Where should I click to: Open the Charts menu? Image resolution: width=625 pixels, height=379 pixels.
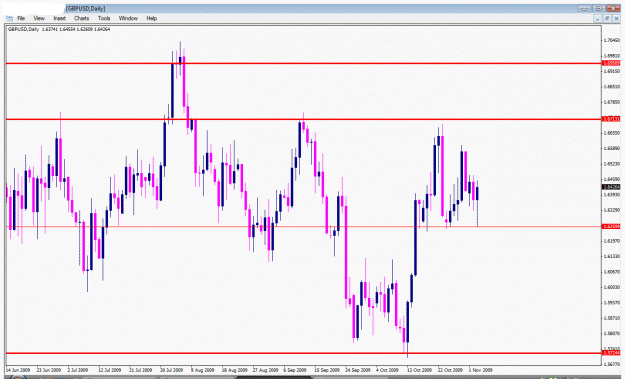(81, 18)
